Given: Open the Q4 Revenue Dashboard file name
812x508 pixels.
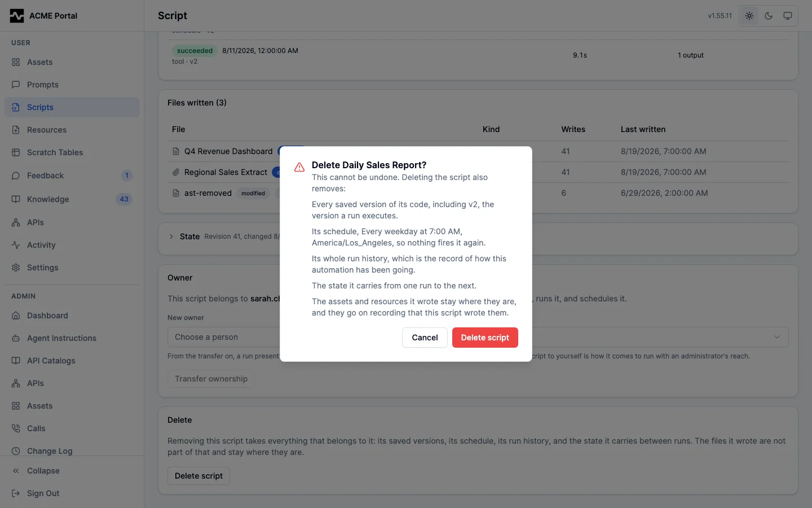Looking at the screenshot, I should pyautogui.click(x=228, y=151).
